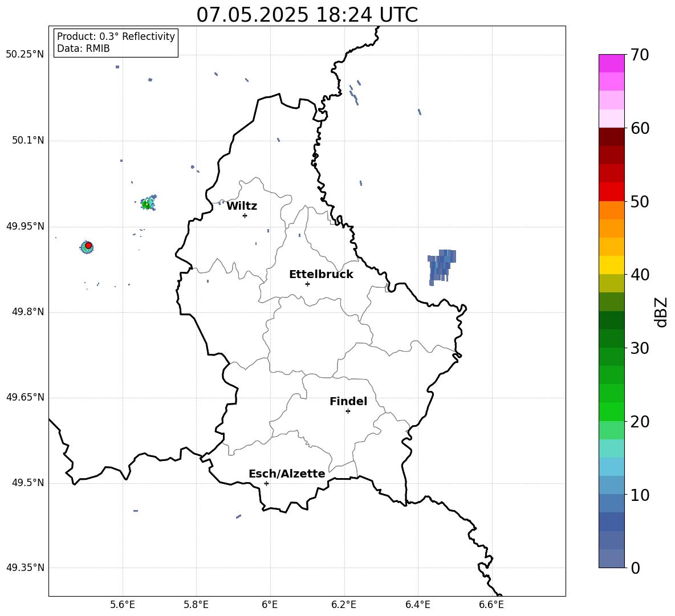Click the 6.6°E longitude label

point(491,605)
